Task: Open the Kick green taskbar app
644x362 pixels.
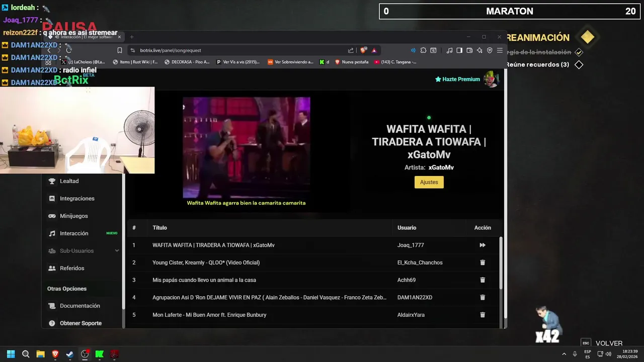Action: tap(100, 354)
